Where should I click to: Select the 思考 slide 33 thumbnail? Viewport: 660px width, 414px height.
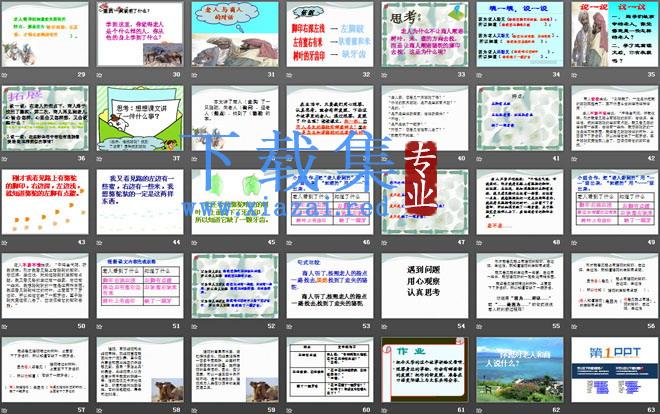(x=425, y=34)
